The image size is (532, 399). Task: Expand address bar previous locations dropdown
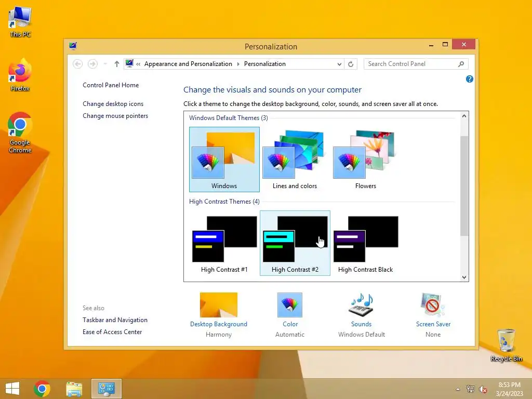pyautogui.click(x=339, y=64)
